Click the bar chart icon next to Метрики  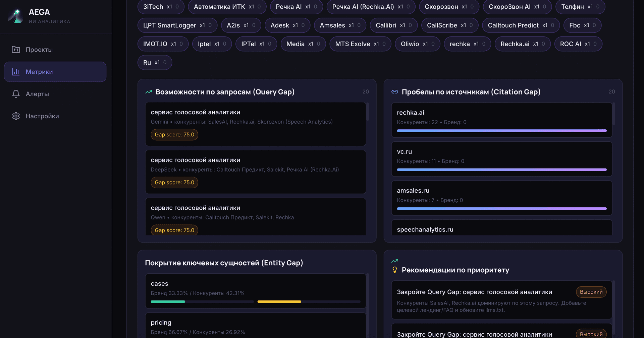pyautogui.click(x=16, y=71)
